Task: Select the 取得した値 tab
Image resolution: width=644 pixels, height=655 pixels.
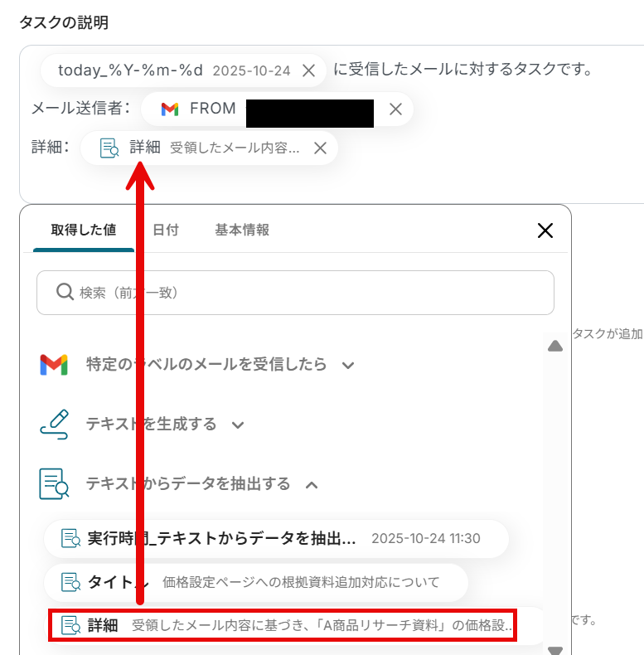Action: click(84, 230)
